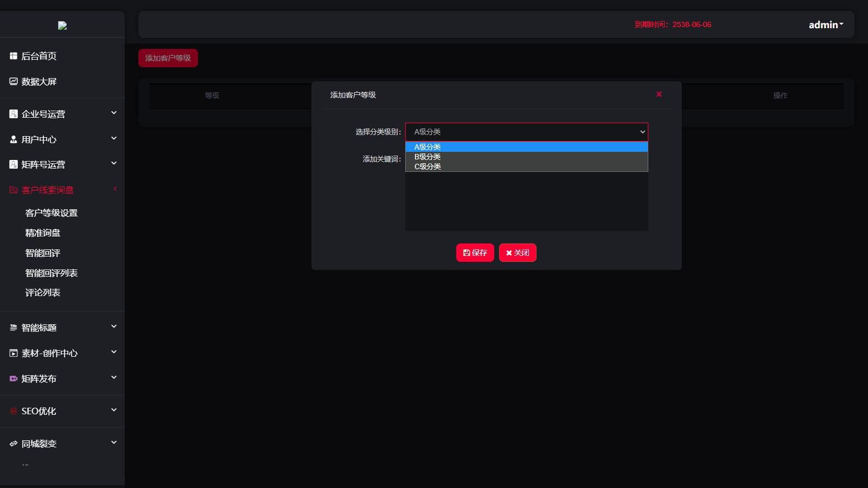Image resolution: width=868 pixels, height=488 pixels.
Task: Choose C级分类 option in list
Action: [427, 166]
